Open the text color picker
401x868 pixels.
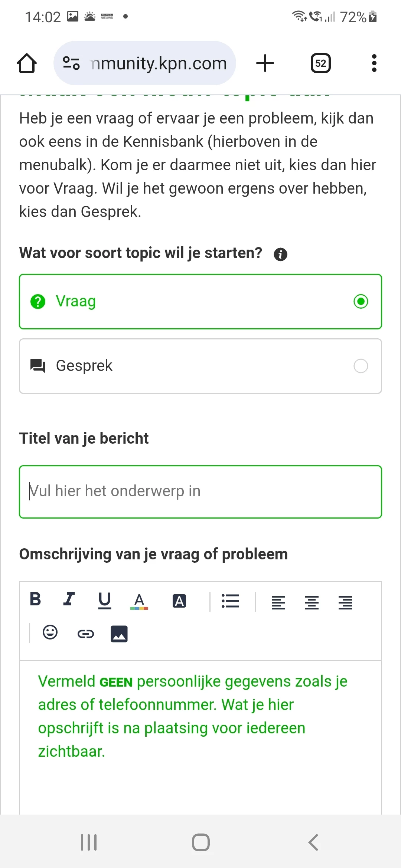139,601
